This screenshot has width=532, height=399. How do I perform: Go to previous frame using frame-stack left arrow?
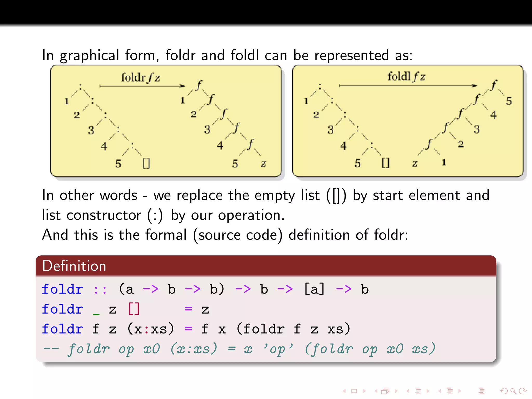point(376,391)
